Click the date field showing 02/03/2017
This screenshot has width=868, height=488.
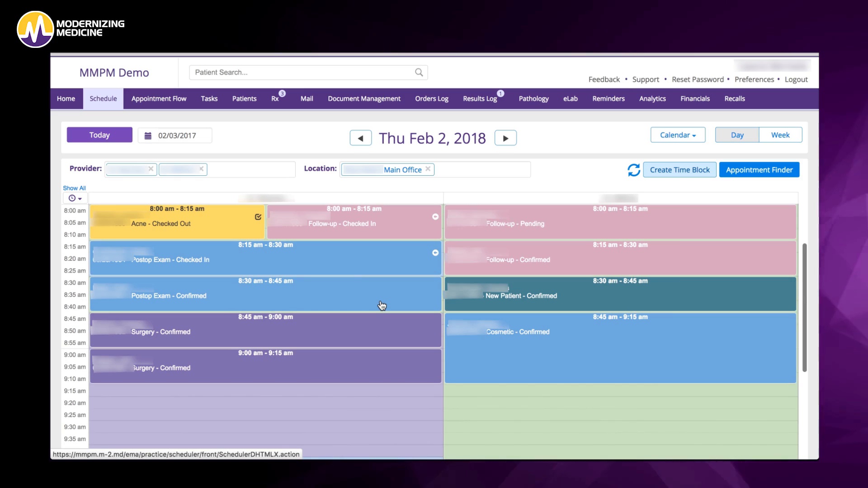pos(177,136)
